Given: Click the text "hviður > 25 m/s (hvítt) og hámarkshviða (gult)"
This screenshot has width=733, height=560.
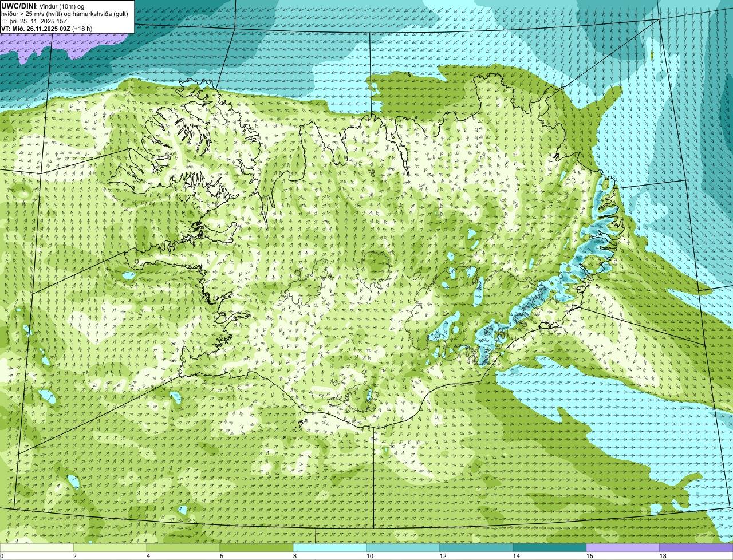Looking at the screenshot, I should pos(65,14).
